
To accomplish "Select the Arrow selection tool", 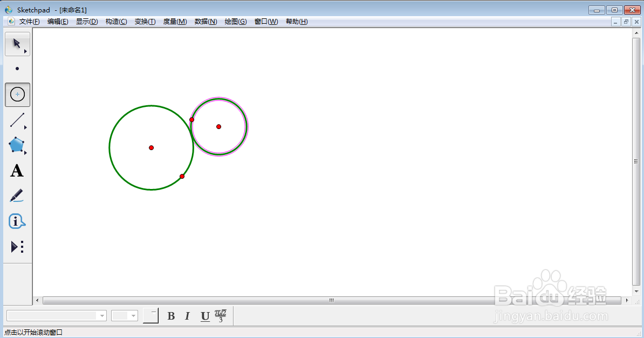I will pyautogui.click(x=17, y=44).
